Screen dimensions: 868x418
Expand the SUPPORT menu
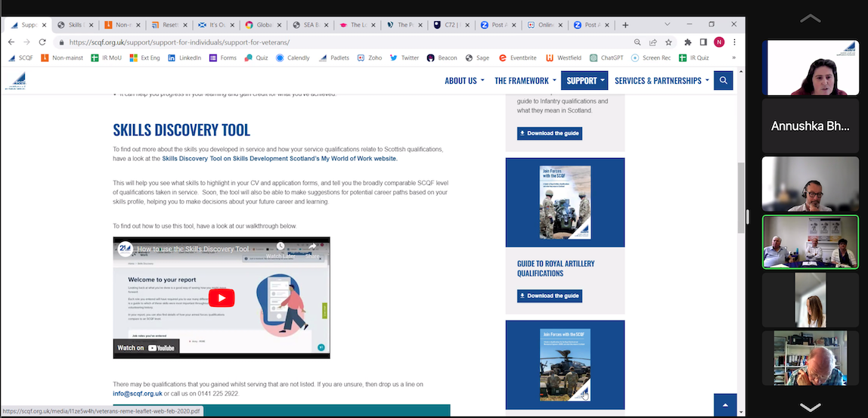click(x=584, y=81)
